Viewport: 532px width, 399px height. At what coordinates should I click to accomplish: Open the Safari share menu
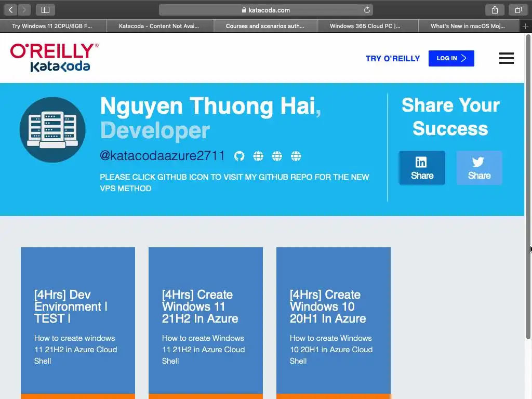[495, 10]
